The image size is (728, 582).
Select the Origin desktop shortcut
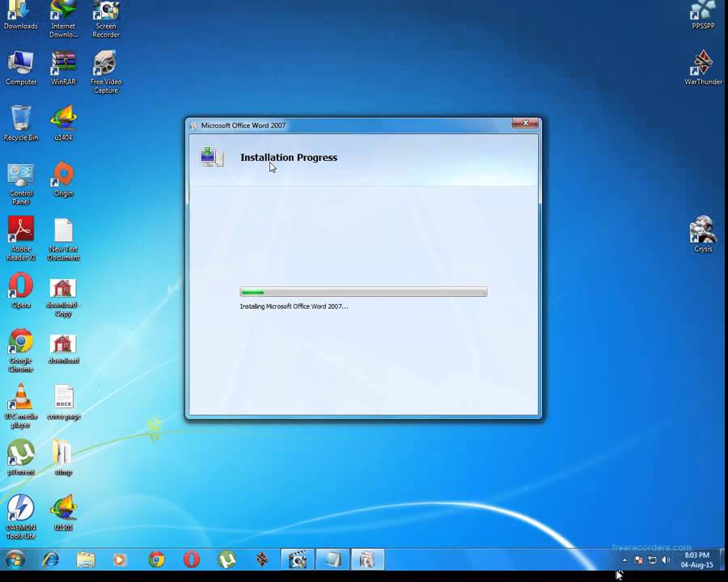(64, 179)
